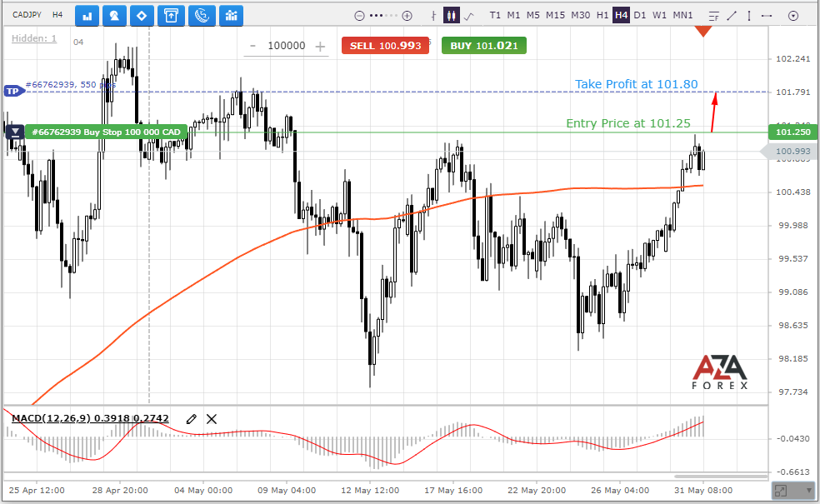Viewport: 820px width, 504px height.
Task: Open the first blue bar-chart toolbar button
Action: click(87, 16)
